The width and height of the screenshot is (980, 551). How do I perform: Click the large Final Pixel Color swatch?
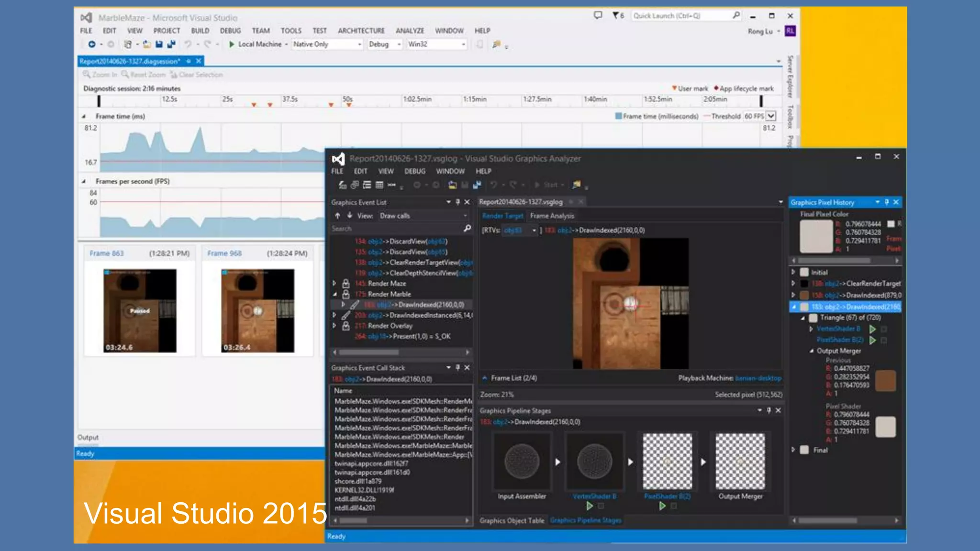pyautogui.click(x=816, y=237)
